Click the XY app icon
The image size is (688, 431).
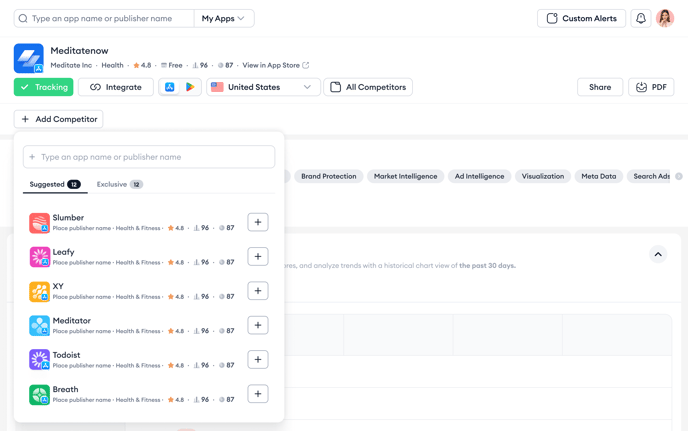39,291
